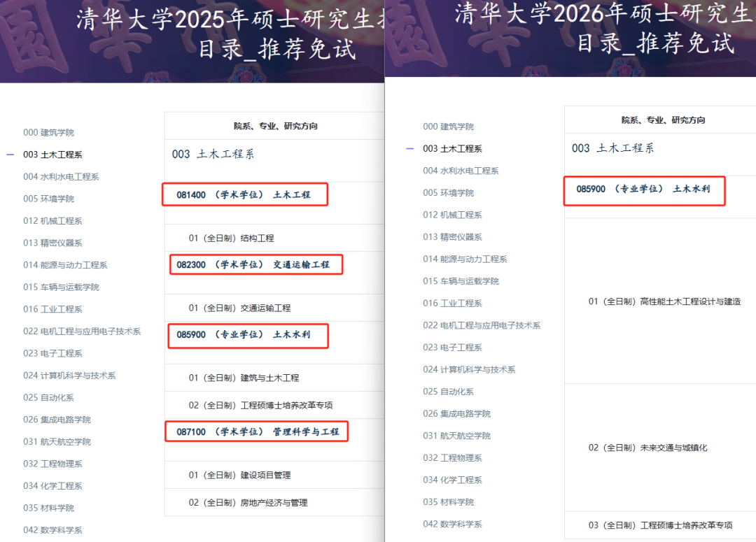The width and height of the screenshot is (756, 542).
Task: Open 005 环境学院 in the 2026 sidebar
Action: pos(449,193)
